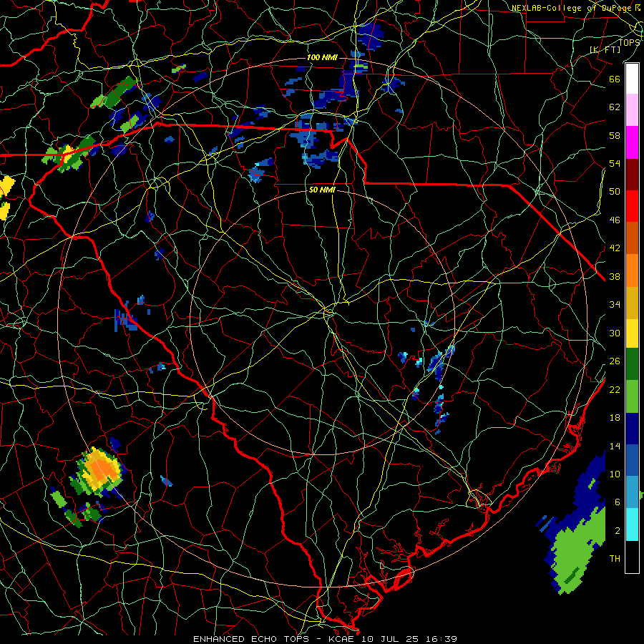The height and width of the screenshot is (644, 644).
Task: Click the 100 NMI range ring label
Action: 322,57
